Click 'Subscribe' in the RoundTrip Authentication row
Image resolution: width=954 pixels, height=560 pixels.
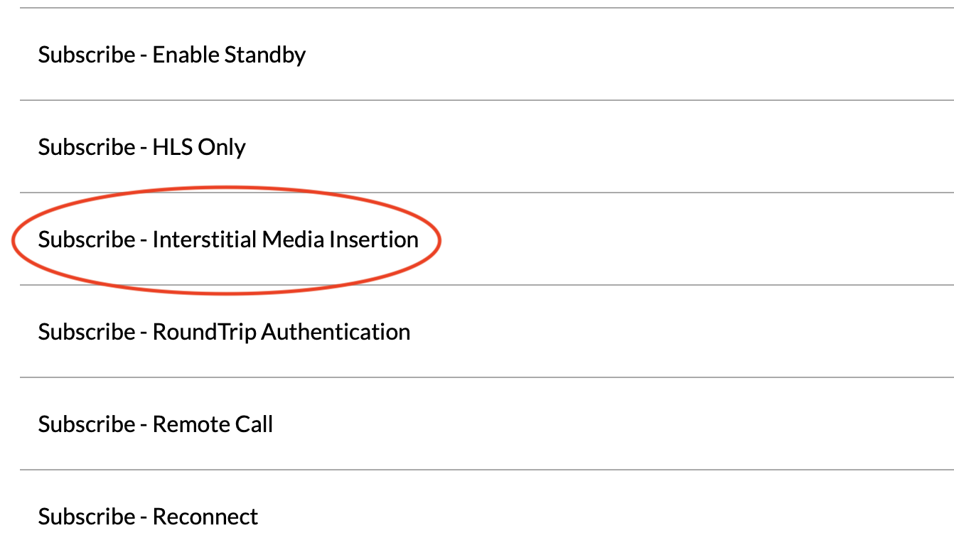pyautogui.click(x=87, y=332)
